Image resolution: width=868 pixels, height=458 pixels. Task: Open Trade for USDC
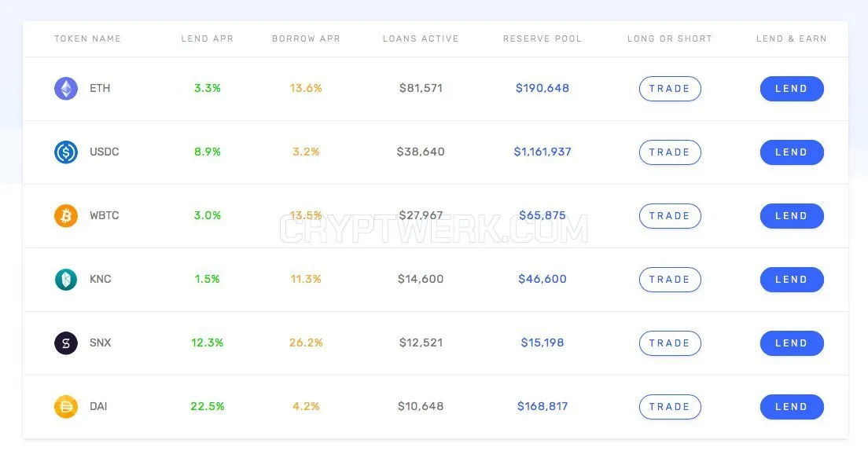point(670,152)
